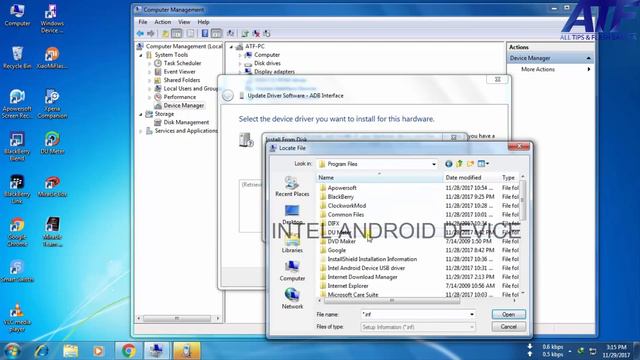Select the ClockworkMod folder
The width and height of the screenshot is (640, 360).
coord(347,206)
